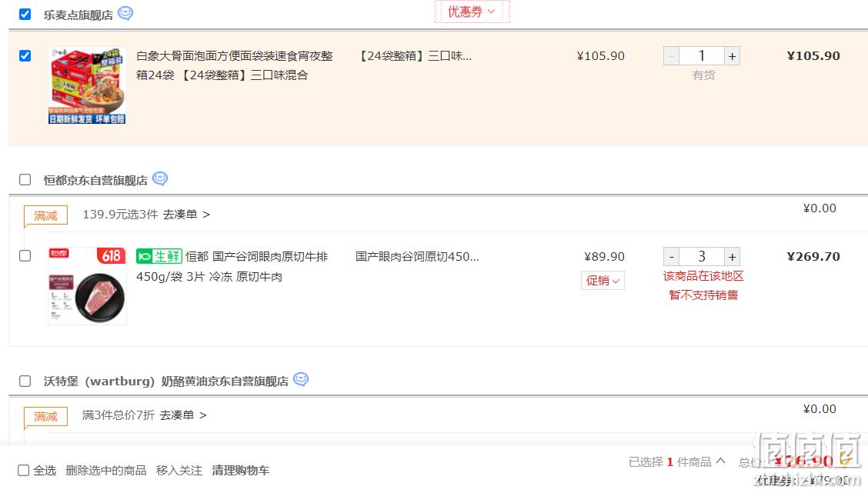Edit quantity field for 白象大骨面

pyautogui.click(x=701, y=56)
